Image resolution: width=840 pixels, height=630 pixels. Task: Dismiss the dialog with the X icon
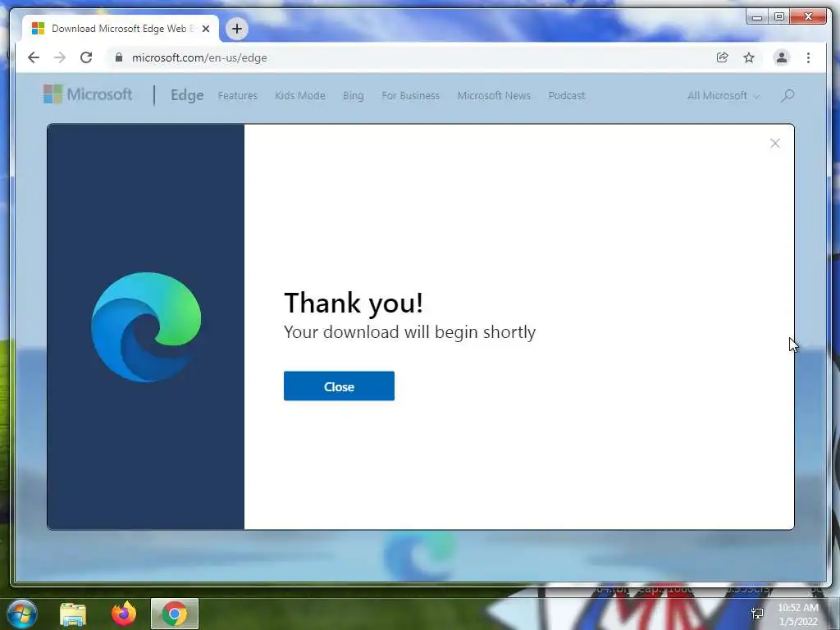(x=774, y=143)
